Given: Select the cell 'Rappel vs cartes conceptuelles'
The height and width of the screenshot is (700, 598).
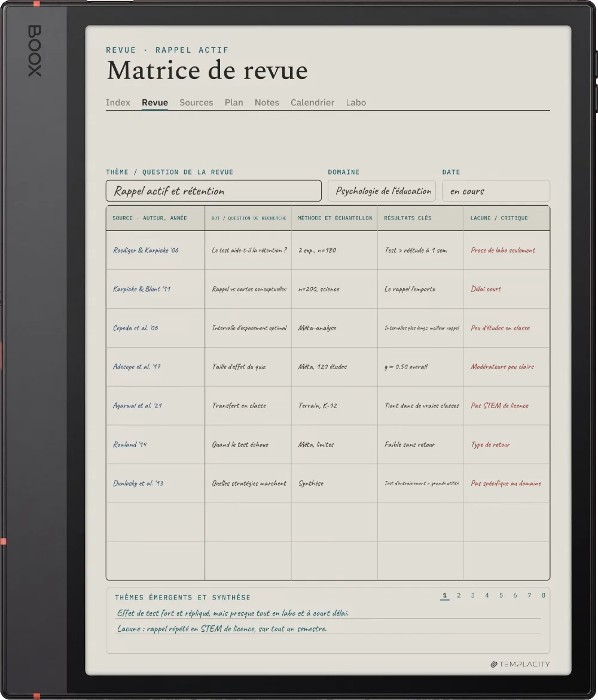Looking at the screenshot, I should click(248, 289).
